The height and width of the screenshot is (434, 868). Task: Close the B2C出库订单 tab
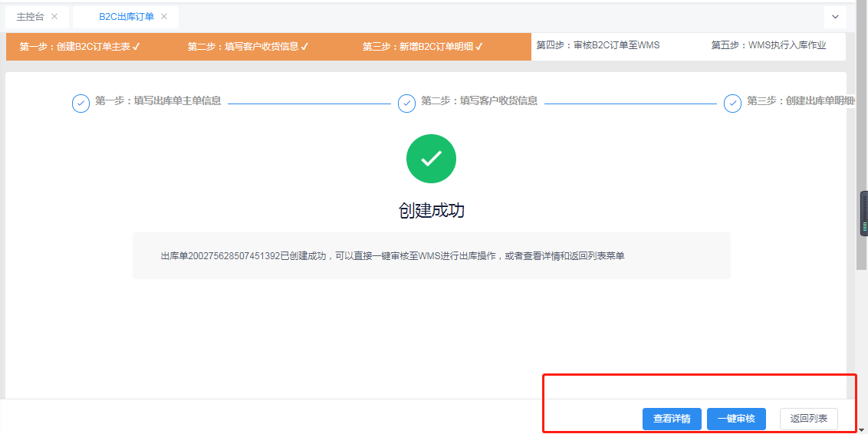[164, 17]
